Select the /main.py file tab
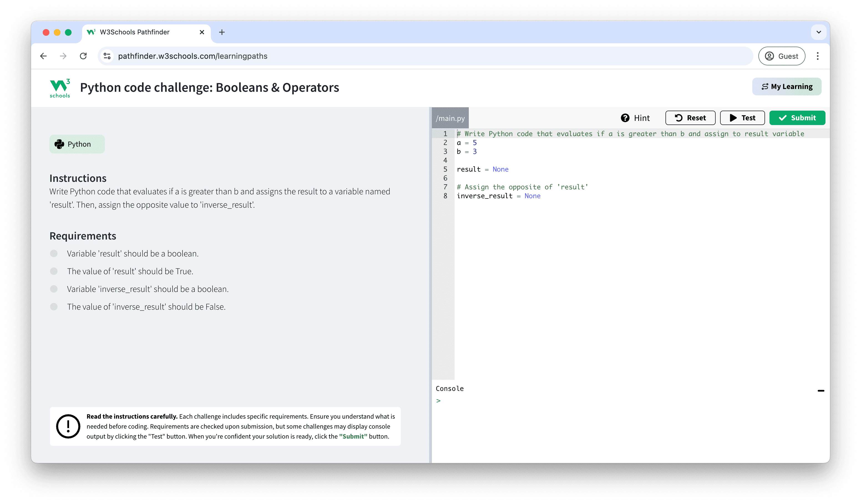Viewport: 861px width, 504px height. point(450,118)
